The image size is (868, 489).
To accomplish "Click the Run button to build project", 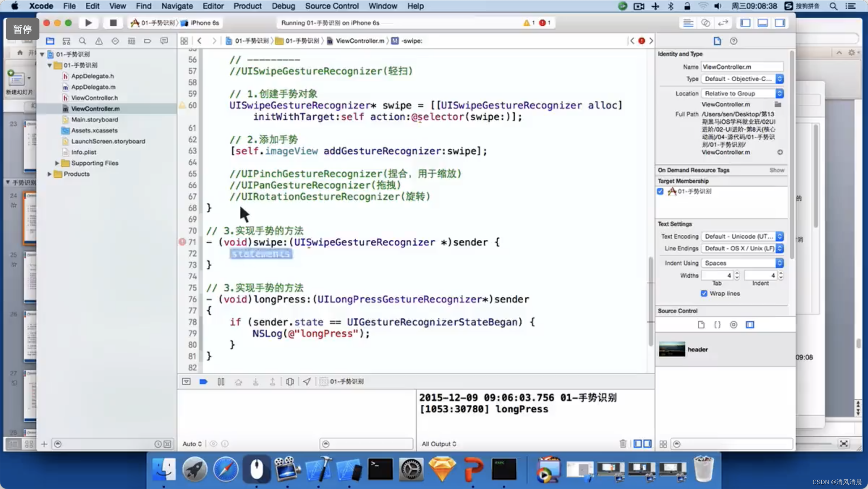I will click(88, 23).
